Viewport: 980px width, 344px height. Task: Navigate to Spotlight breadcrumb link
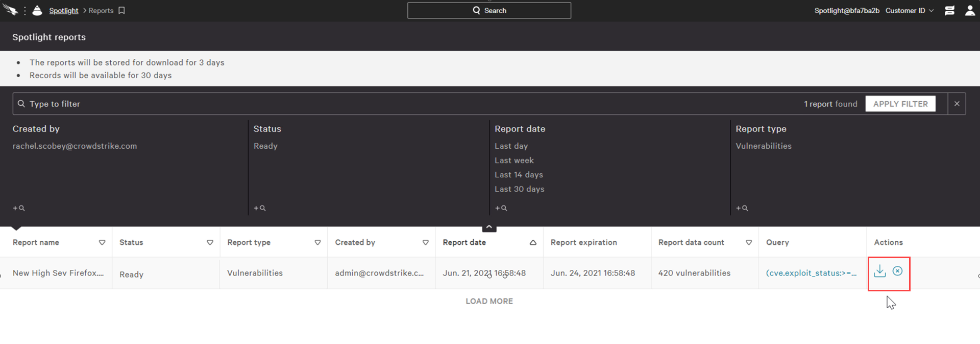[x=63, y=11]
